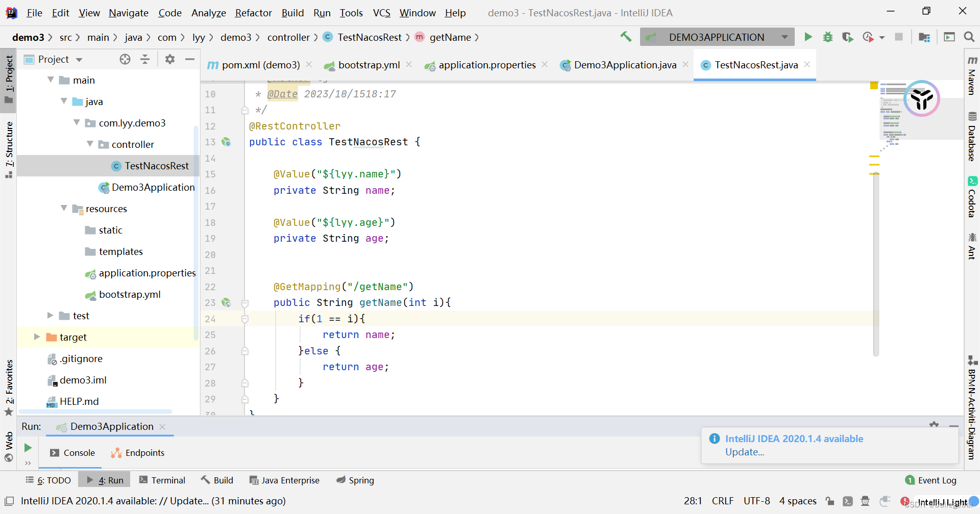
Task: Open Codota side panel
Action: click(972, 197)
